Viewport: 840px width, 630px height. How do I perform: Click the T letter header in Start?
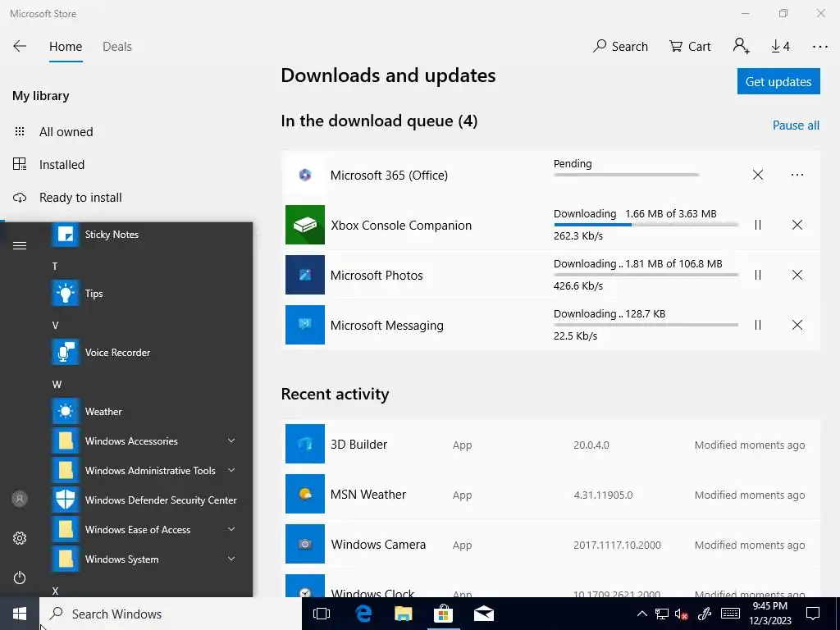coord(55,267)
